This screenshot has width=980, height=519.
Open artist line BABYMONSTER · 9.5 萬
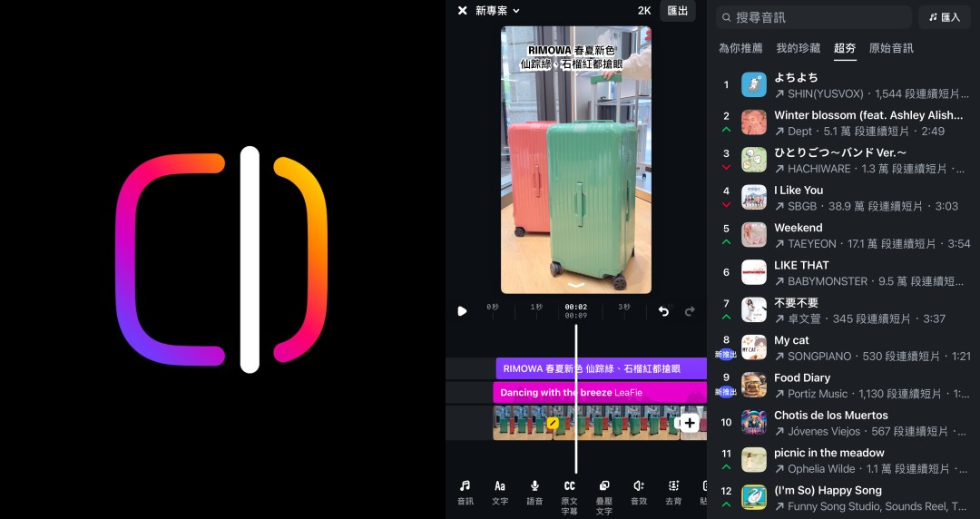tap(869, 281)
